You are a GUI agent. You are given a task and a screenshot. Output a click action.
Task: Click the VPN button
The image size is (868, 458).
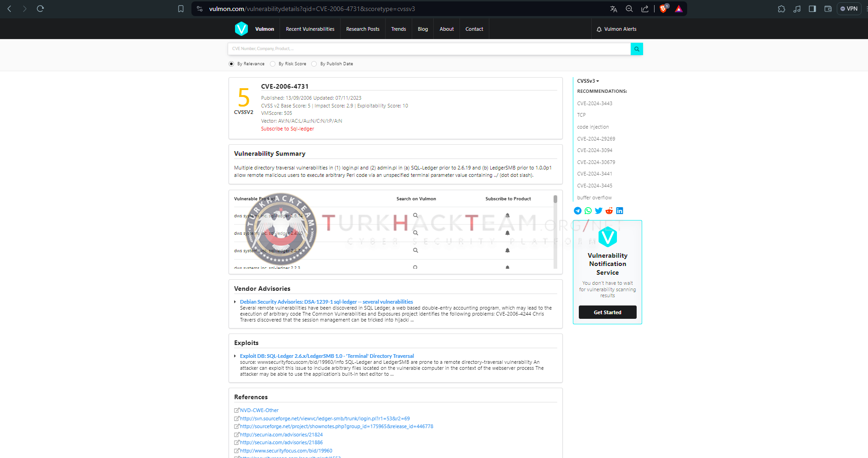[849, 9]
